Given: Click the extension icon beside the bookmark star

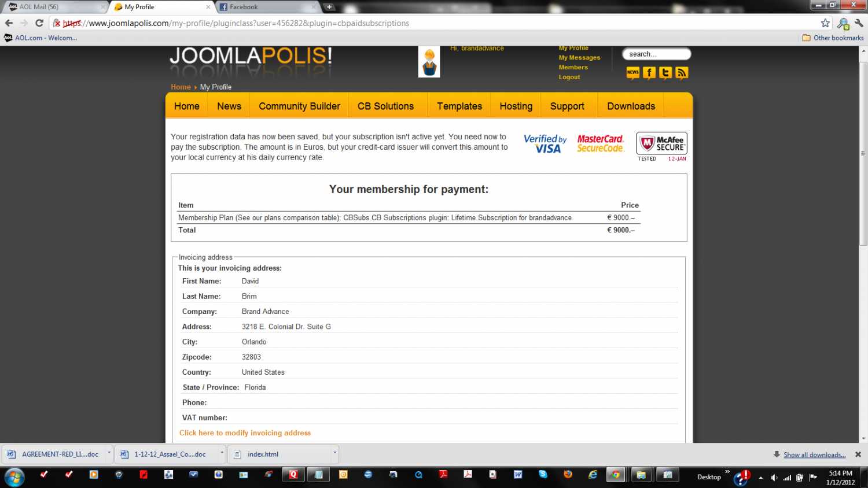Looking at the screenshot, I should click(x=843, y=24).
